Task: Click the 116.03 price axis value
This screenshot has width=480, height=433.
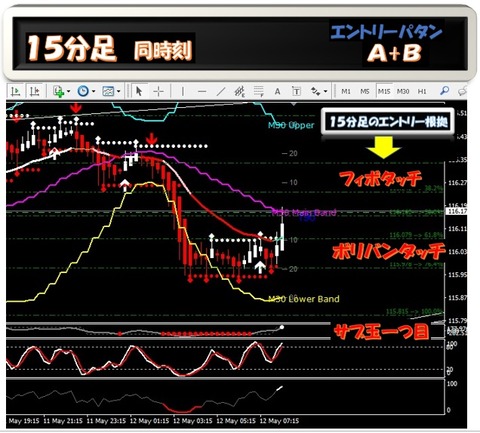Action: tap(457, 252)
